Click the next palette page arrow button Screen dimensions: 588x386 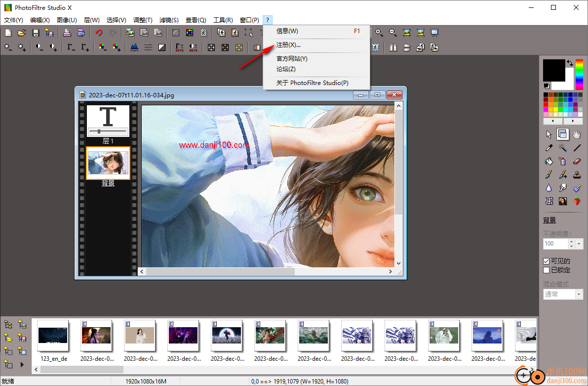click(x=573, y=121)
